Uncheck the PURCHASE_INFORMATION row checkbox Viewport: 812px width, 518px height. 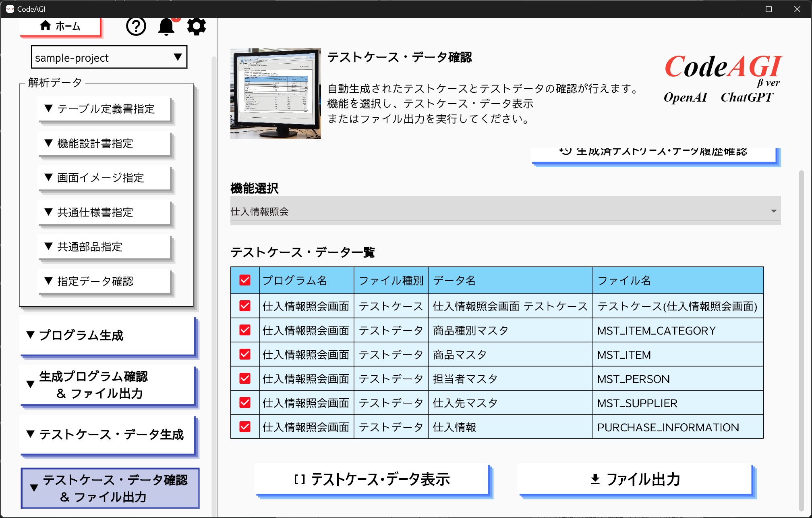245,427
